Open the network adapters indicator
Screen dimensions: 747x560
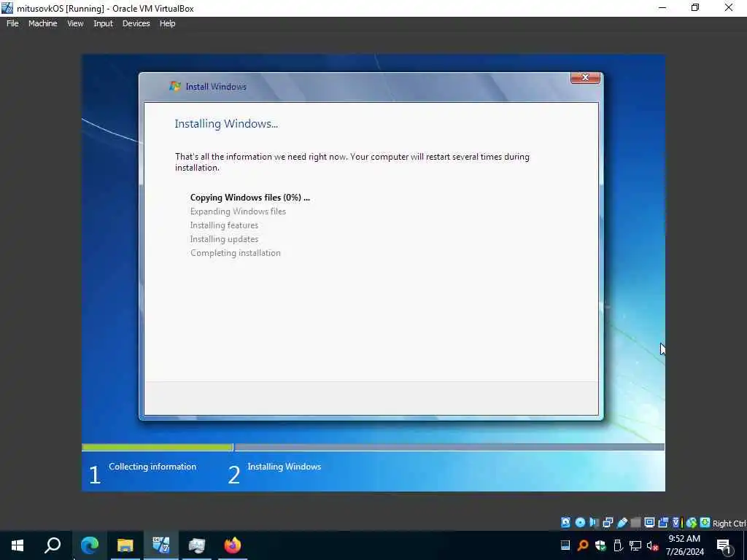click(608, 522)
